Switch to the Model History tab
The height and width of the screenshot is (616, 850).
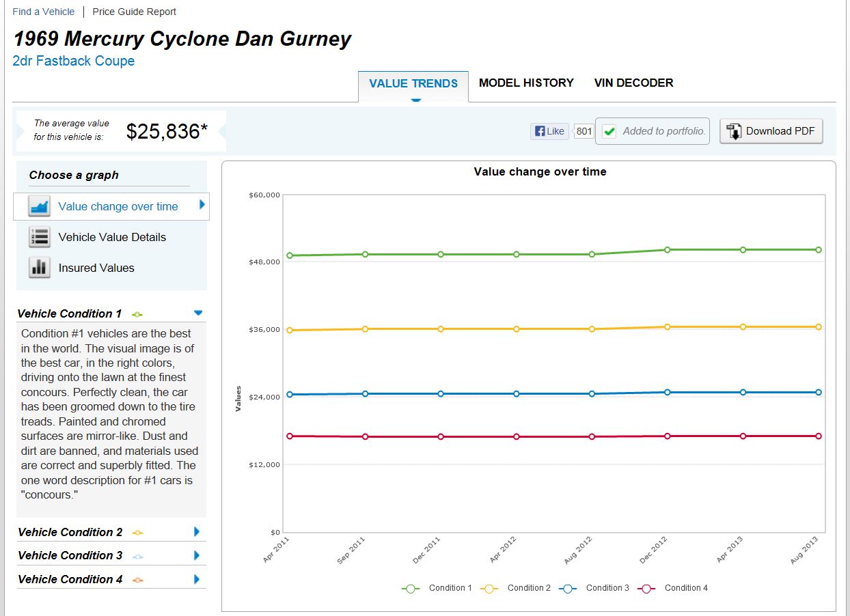pos(526,83)
